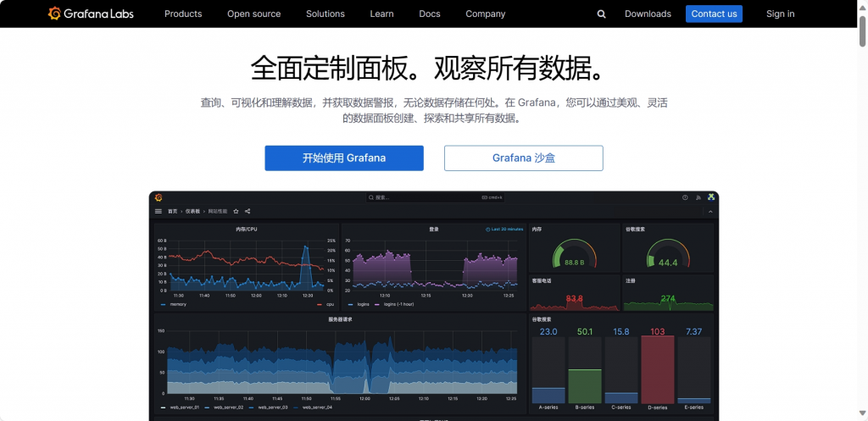Open the Docs menu
This screenshot has width=868, height=421.
point(430,14)
